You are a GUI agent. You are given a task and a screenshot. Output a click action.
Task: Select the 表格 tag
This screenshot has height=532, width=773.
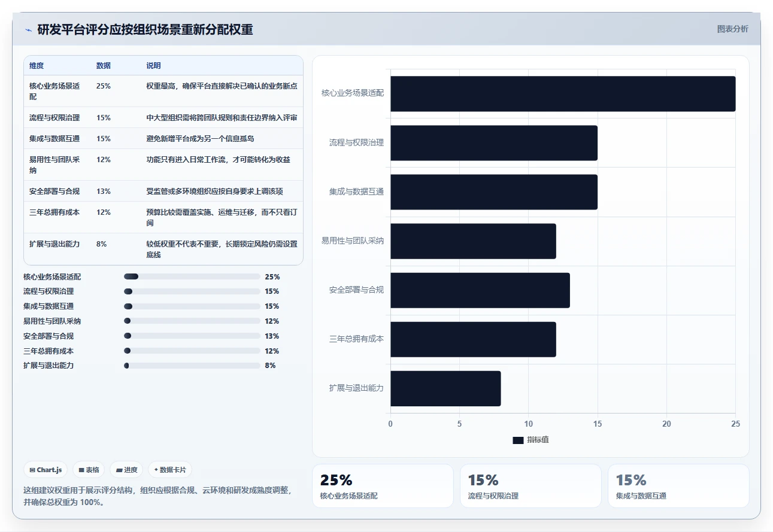89,470
